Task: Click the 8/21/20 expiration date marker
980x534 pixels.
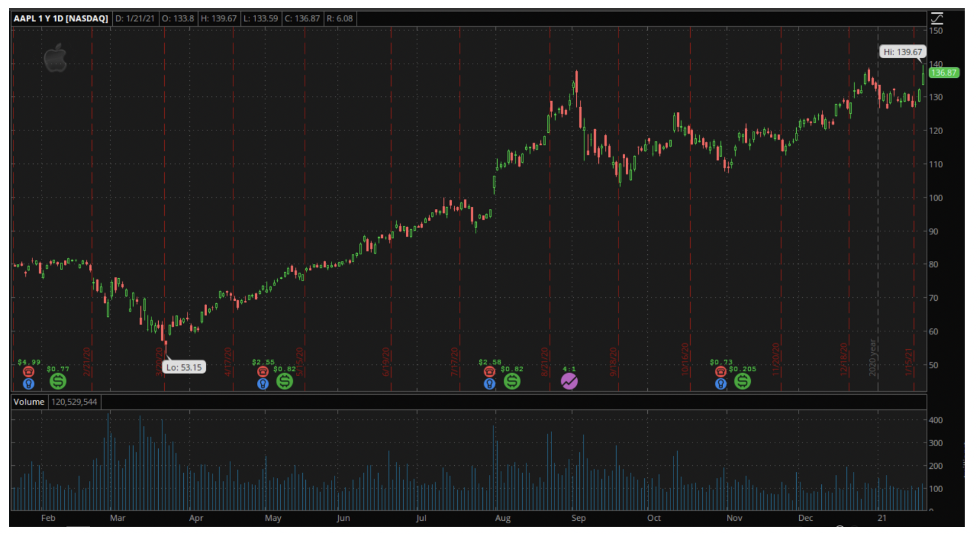Action: click(545, 362)
